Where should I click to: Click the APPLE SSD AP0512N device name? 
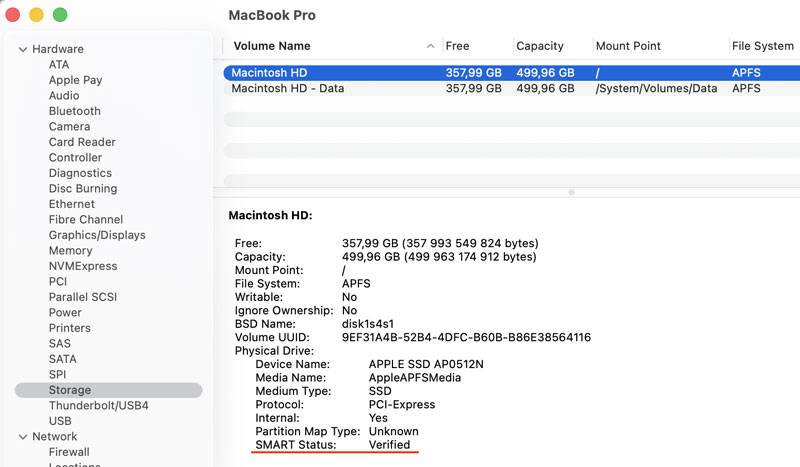point(426,364)
